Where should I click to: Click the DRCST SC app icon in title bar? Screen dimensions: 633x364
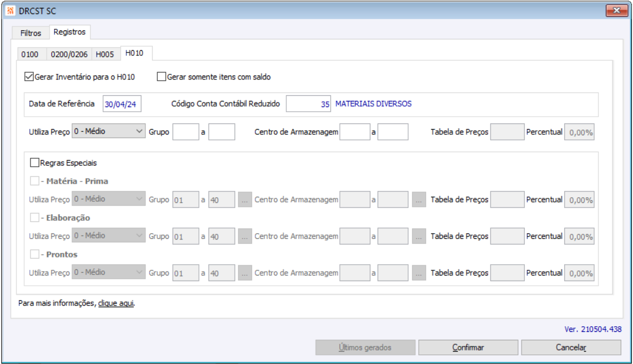[10, 11]
